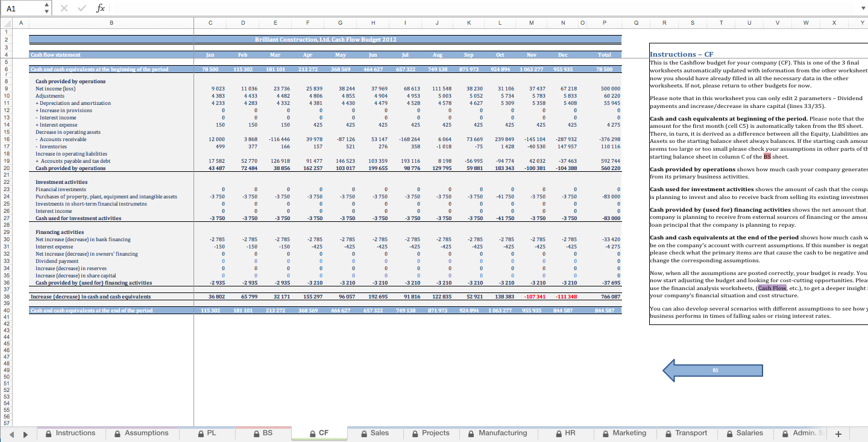The height and width of the screenshot is (442, 868).
Task: Select row 40 header
Action: [x=6, y=311]
